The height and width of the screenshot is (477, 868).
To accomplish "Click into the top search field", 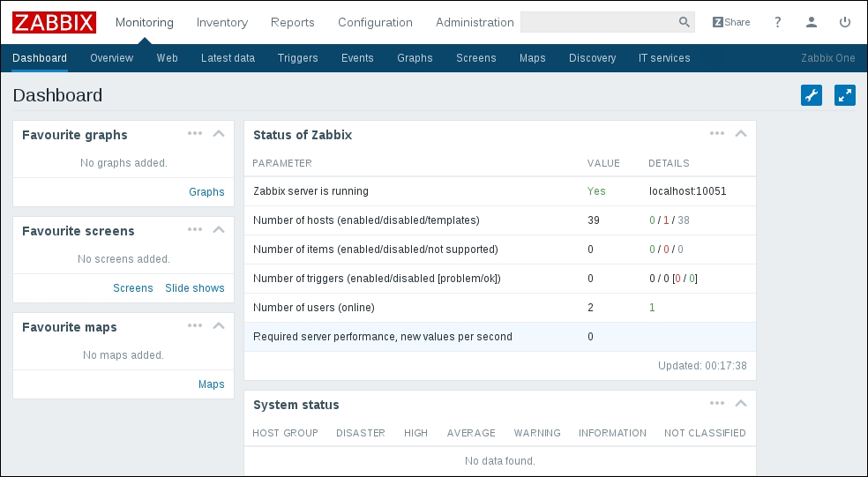I will point(597,22).
